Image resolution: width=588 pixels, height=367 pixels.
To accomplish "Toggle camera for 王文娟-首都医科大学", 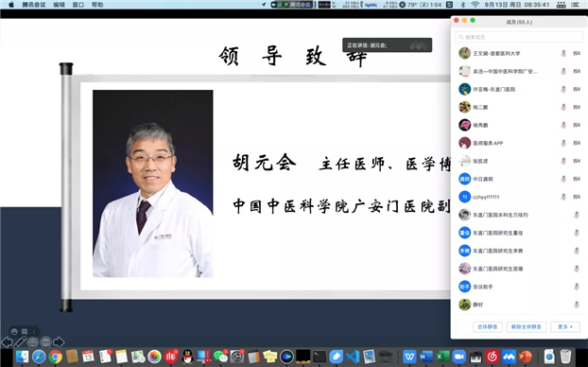I will coord(577,53).
